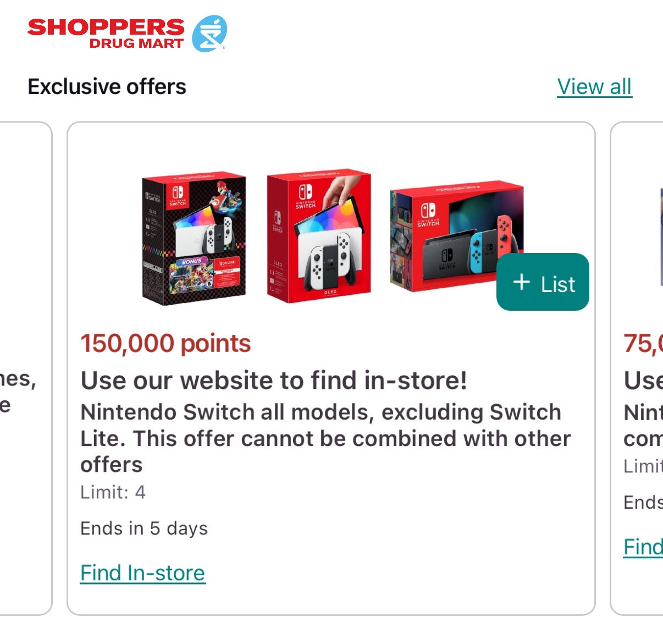Click the mortar and pestle pharmacy icon

click(x=209, y=34)
